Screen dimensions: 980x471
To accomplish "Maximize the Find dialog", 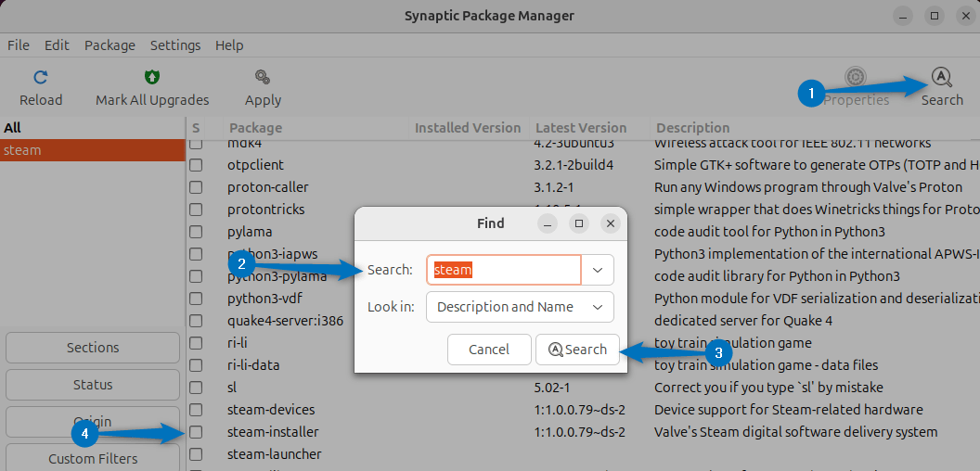I will pos(579,223).
